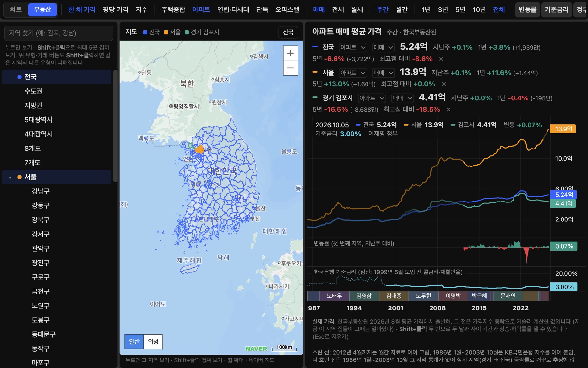The image size is (588, 368).
Task: Choose 아파트 housing type
Action: 201,9
